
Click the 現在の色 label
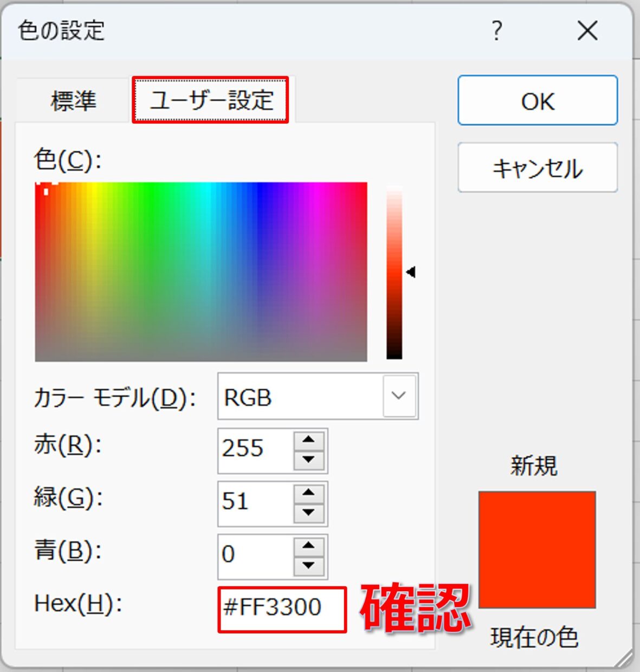click(534, 637)
